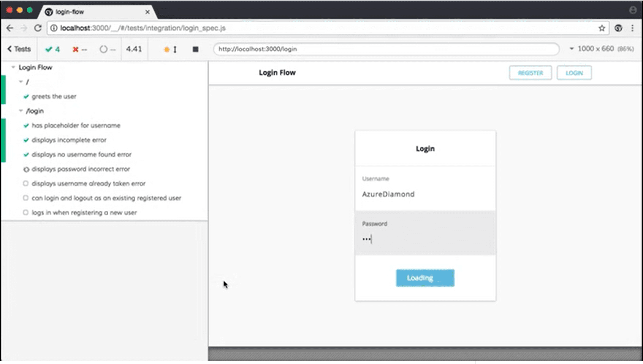The height and width of the screenshot is (364, 643).
Task: Click the browser back arrow
Action: coord(10,28)
